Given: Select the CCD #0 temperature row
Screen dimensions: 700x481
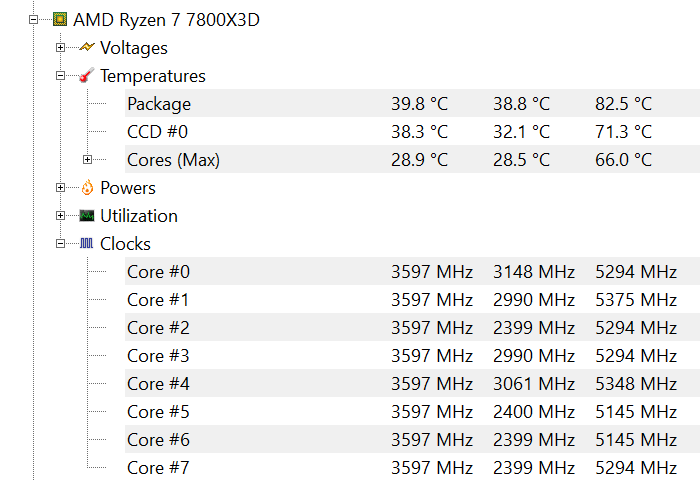Looking at the screenshot, I should [x=157, y=132].
